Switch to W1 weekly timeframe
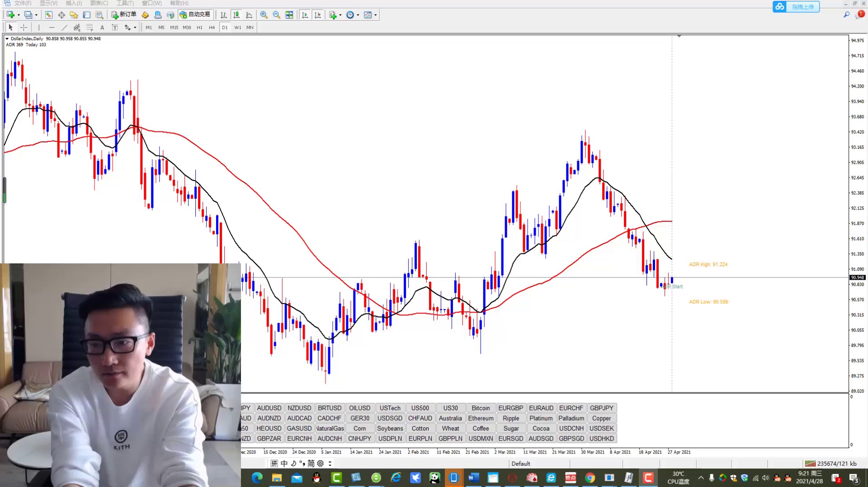The height and width of the screenshot is (487, 868). pos(238,28)
